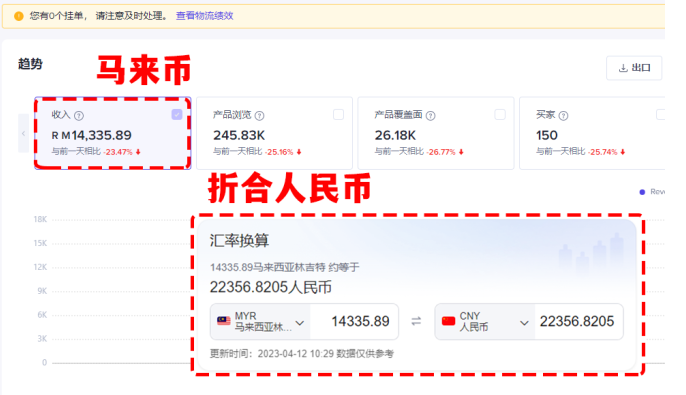Click the download icon in 出口 button
This screenshot has height=395, width=686.
tap(623, 68)
